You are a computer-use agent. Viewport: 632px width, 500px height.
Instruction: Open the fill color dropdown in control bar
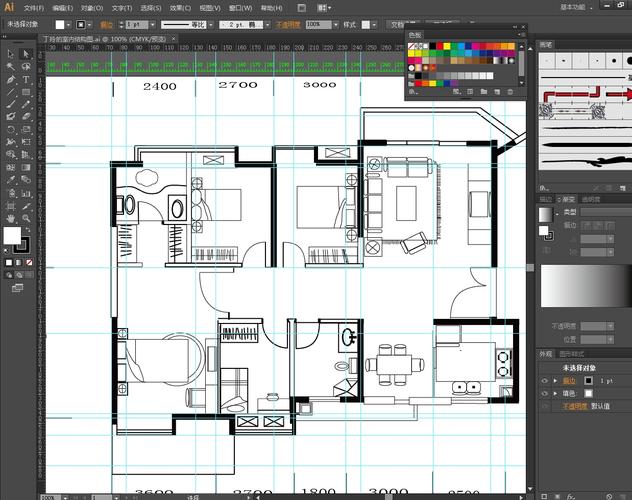pos(69,25)
